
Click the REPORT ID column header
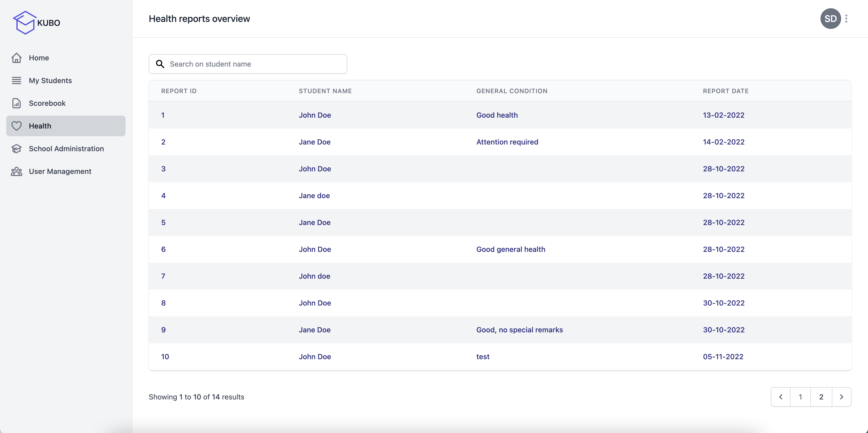179,91
